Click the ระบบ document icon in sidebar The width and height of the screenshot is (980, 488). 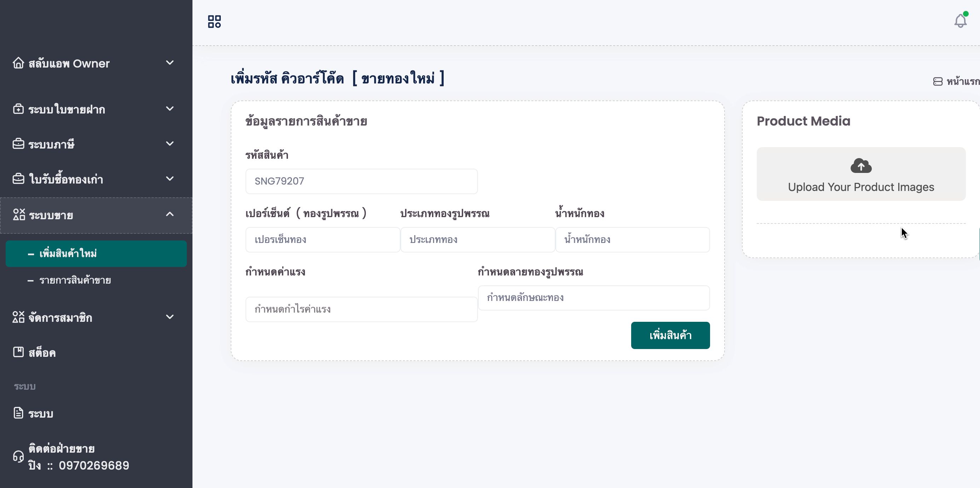[18, 413]
